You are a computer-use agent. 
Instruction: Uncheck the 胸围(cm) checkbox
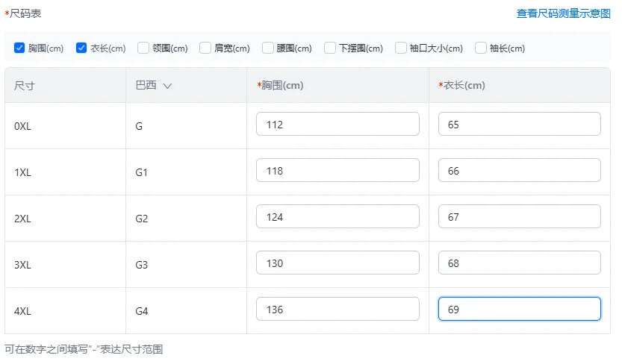tap(19, 48)
